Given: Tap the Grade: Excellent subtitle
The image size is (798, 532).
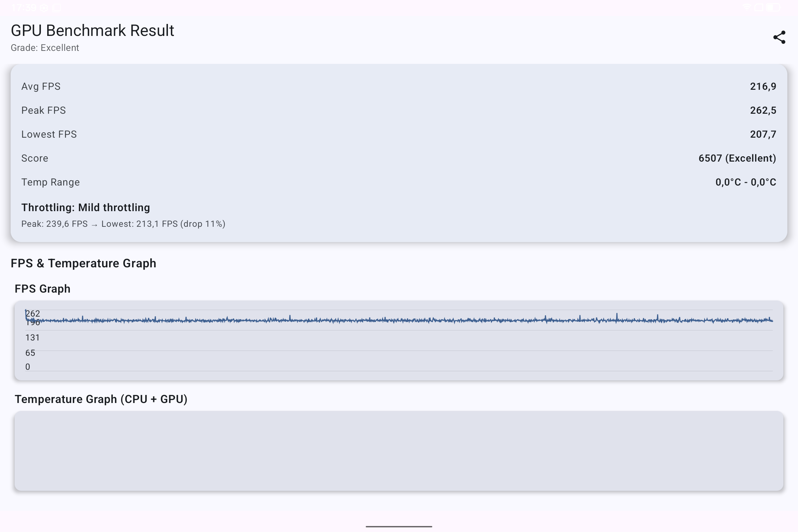Looking at the screenshot, I should click(45, 48).
